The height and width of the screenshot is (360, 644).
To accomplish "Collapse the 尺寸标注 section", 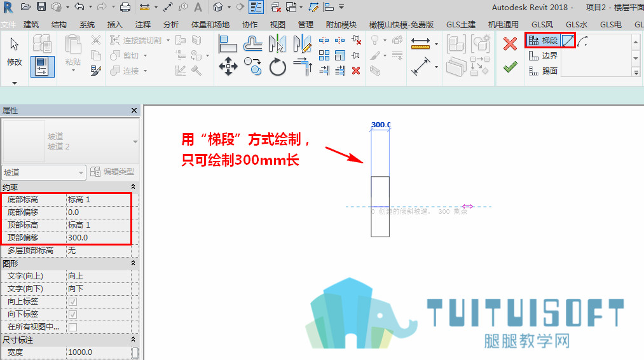I will [133, 340].
